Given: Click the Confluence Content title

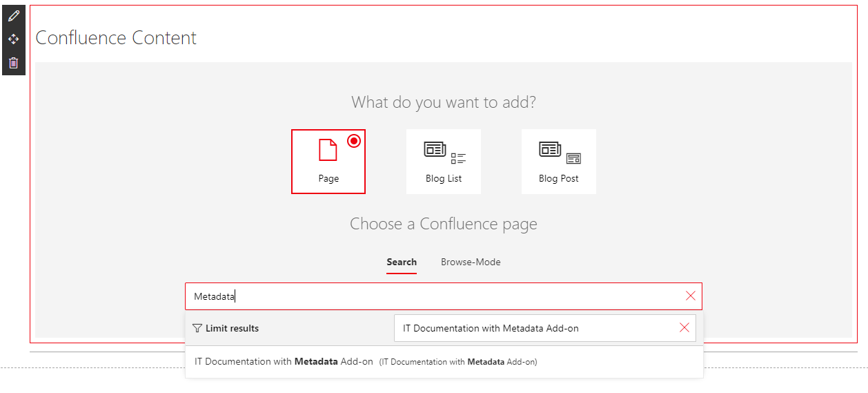Looking at the screenshot, I should pos(116,38).
